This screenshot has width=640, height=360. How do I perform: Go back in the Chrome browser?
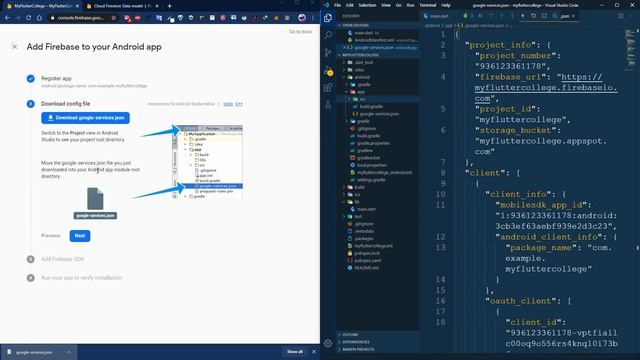coord(7,18)
